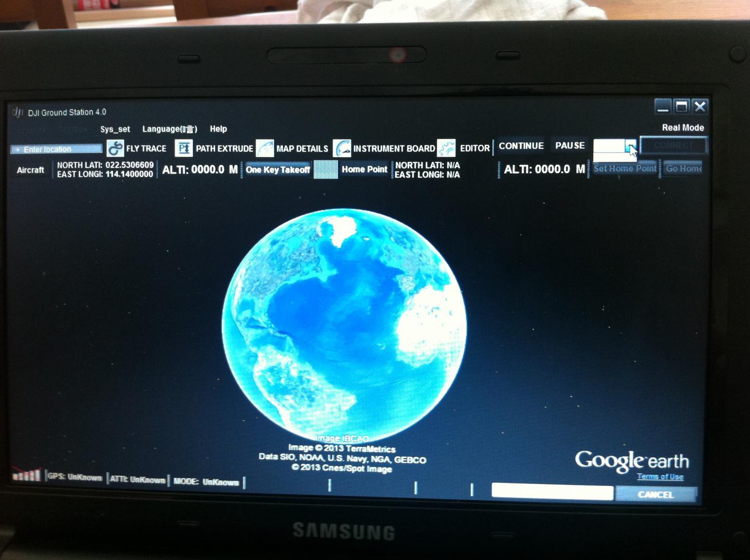Click the Real Mode label
Image resolution: width=750 pixels, height=560 pixels.
[683, 127]
